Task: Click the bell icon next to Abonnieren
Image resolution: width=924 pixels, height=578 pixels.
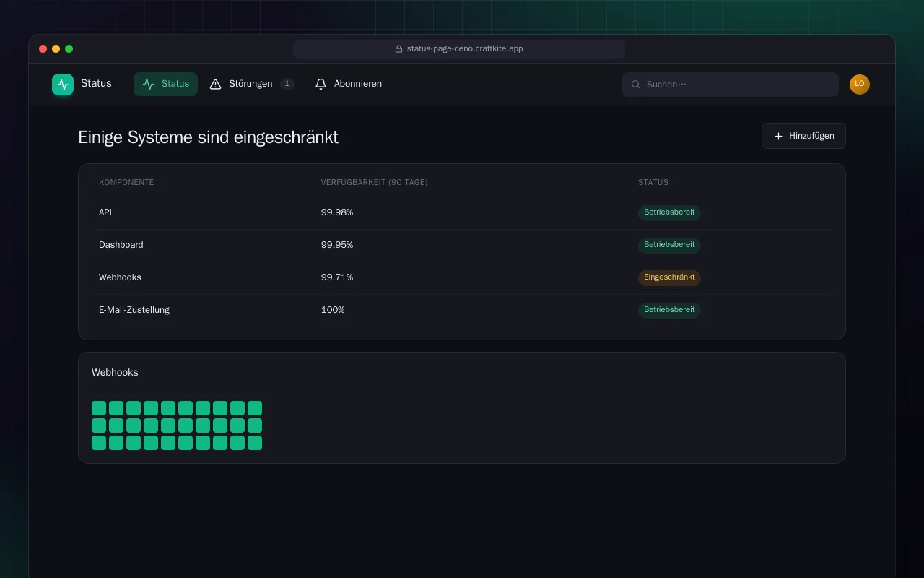Action: pos(321,85)
